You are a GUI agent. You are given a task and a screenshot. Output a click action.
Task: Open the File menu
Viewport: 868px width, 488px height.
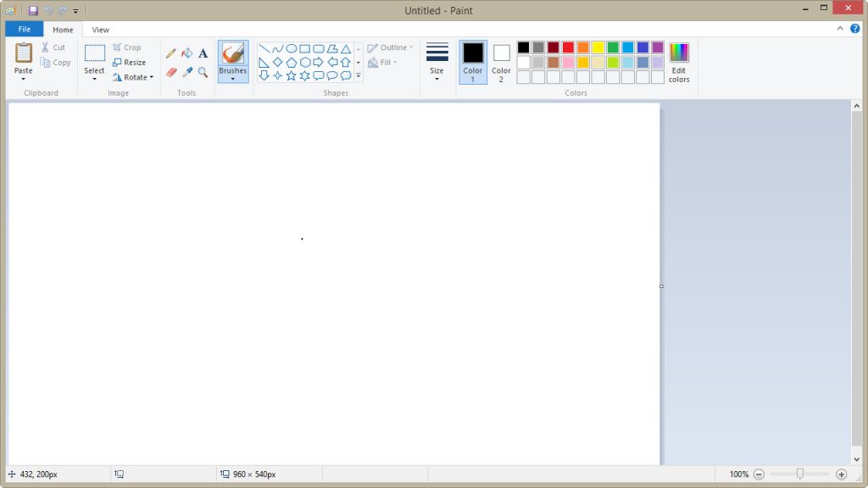[x=24, y=30]
